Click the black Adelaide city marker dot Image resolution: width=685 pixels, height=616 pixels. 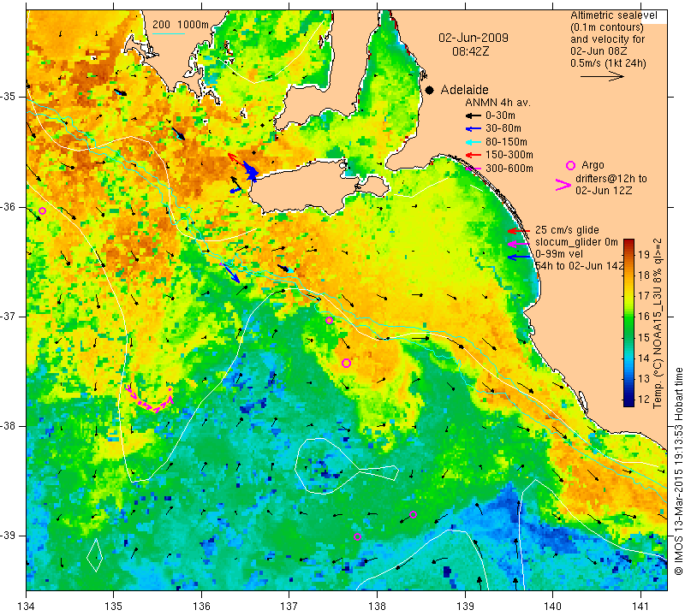[430, 90]
